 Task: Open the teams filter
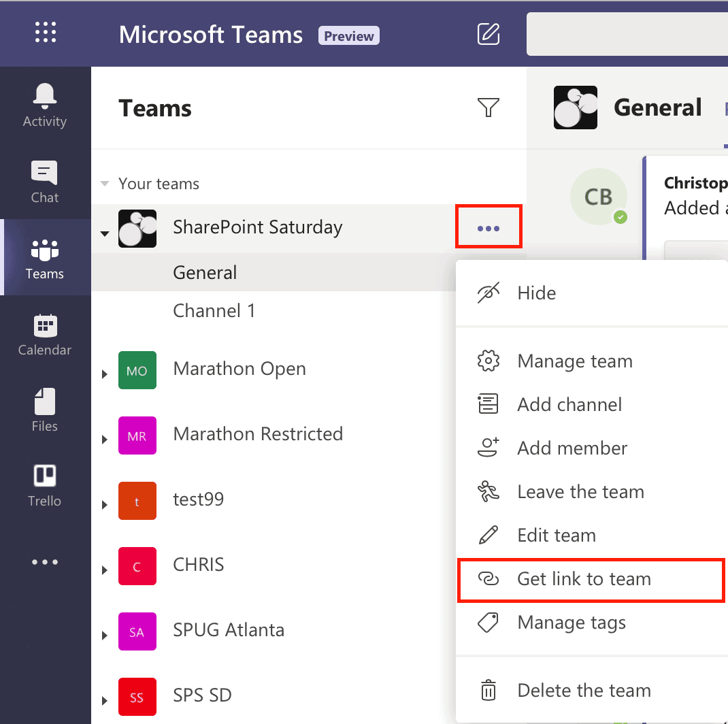(489, 108)
